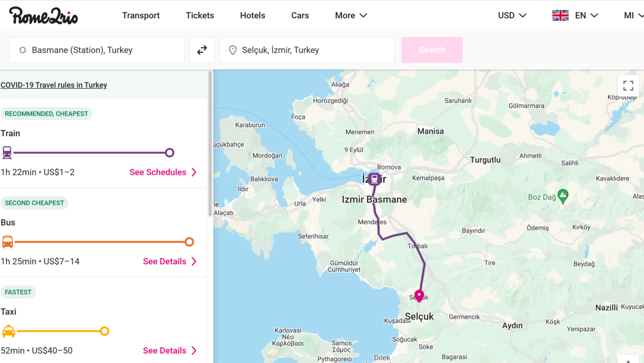The height and width of the screenshot is (363, 644).
Task: Click the yellow taxi icon in results
Action: [x=9, y=331]
